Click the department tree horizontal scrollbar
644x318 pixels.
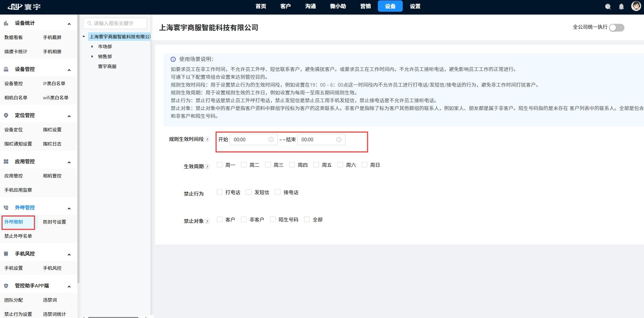[113, 317]
